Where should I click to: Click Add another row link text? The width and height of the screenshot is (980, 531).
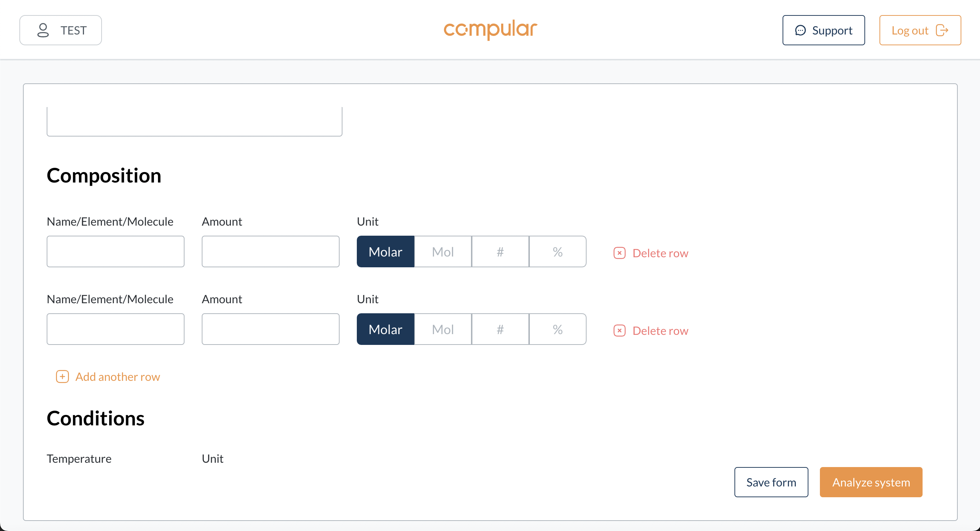click(117, 377)
